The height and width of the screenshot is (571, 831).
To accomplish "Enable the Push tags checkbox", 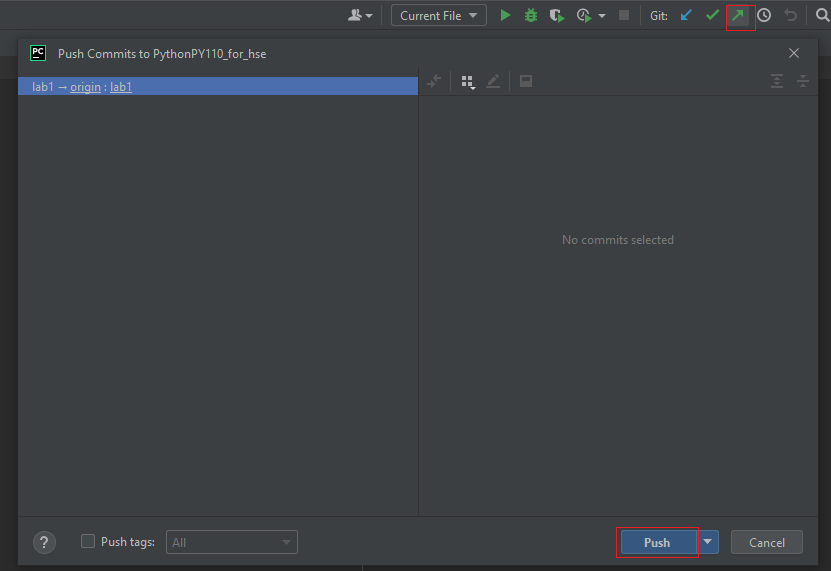I will pos(88,541).
